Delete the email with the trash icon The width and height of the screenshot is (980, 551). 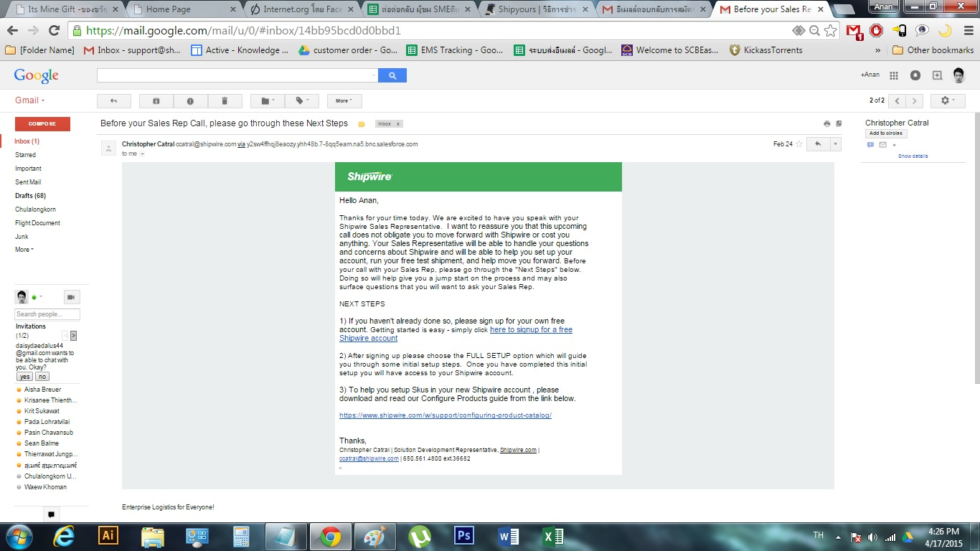click(225, 101)
